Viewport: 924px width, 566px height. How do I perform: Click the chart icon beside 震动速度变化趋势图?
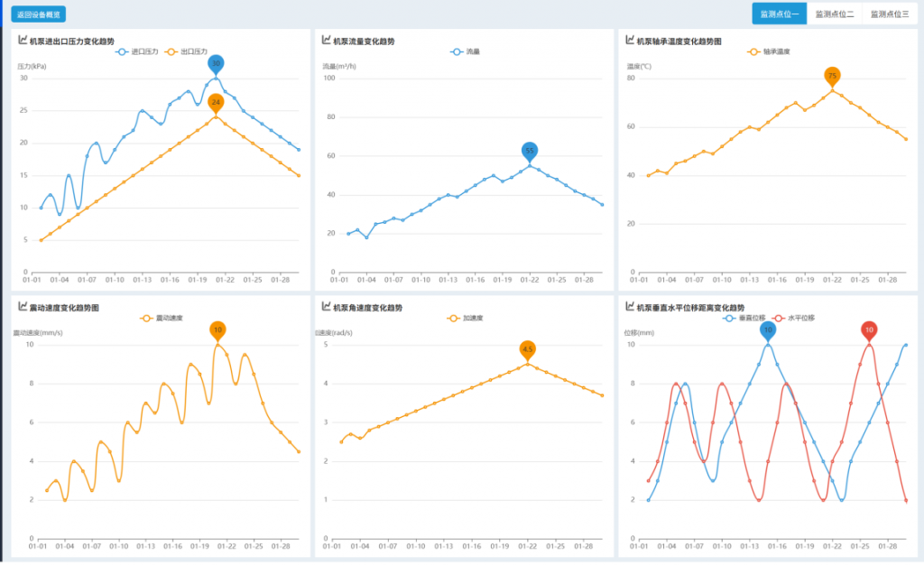pos(23,307)
